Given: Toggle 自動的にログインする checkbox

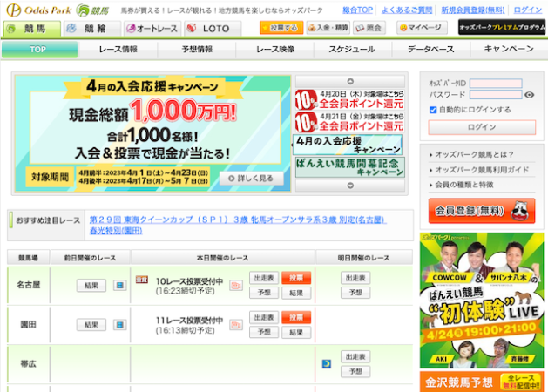Looking at the screenshot, I should 433,110.
